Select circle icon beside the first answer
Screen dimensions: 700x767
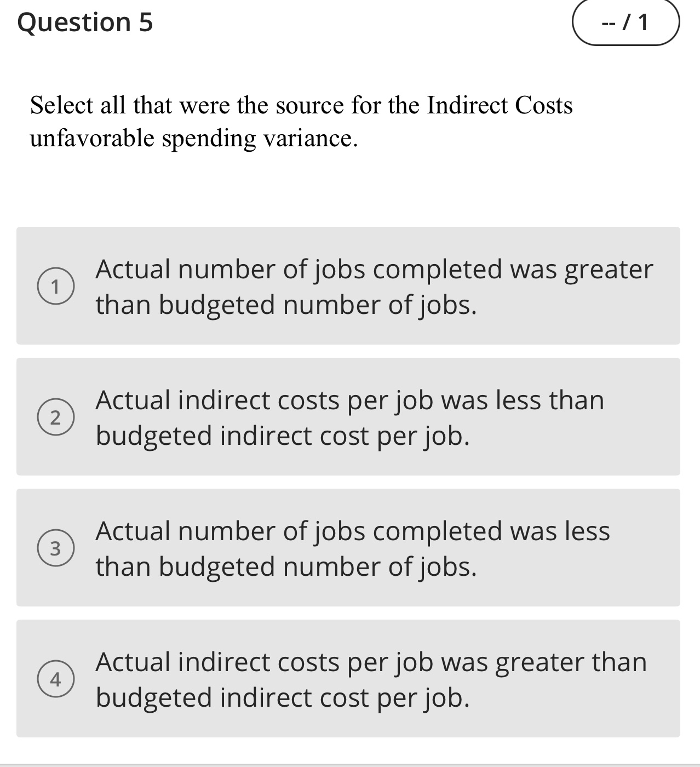(x=56, y=285)
